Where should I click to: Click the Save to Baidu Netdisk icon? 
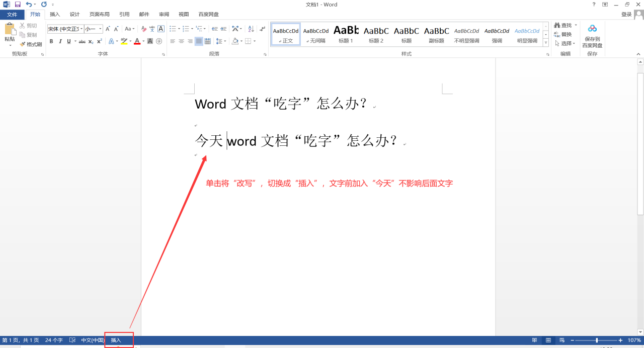click(x=592, y=29)
